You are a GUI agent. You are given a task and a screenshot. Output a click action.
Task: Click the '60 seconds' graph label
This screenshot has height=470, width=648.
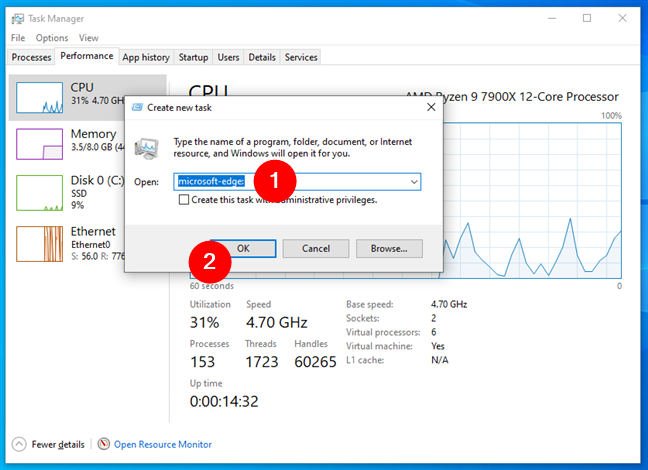[x=212, y=286]
